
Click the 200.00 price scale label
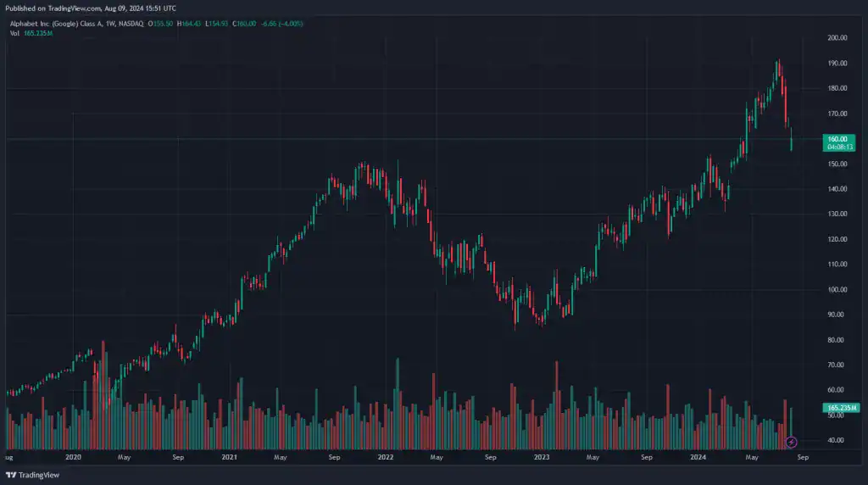click(x=837, y=38)
